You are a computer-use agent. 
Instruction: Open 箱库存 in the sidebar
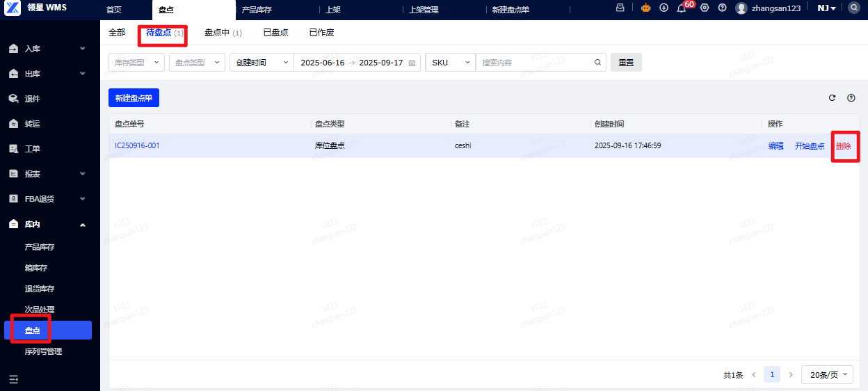pyautogui.click(x=36, y=268)
